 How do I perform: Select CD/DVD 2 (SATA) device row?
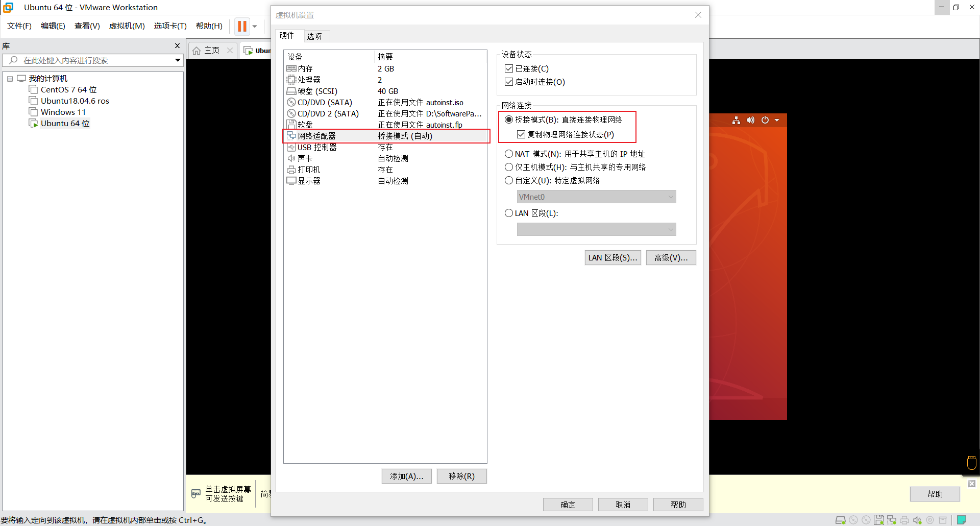[x=385, y=113]
